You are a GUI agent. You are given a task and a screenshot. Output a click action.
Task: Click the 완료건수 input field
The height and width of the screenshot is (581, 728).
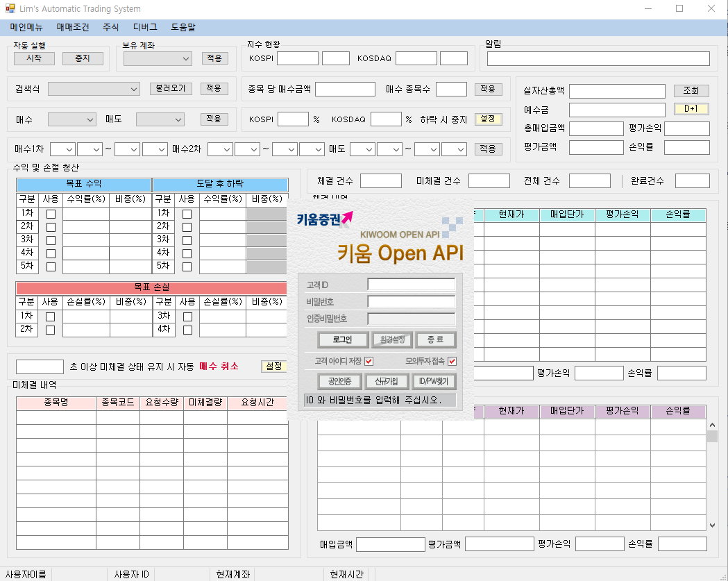(692, 181)
